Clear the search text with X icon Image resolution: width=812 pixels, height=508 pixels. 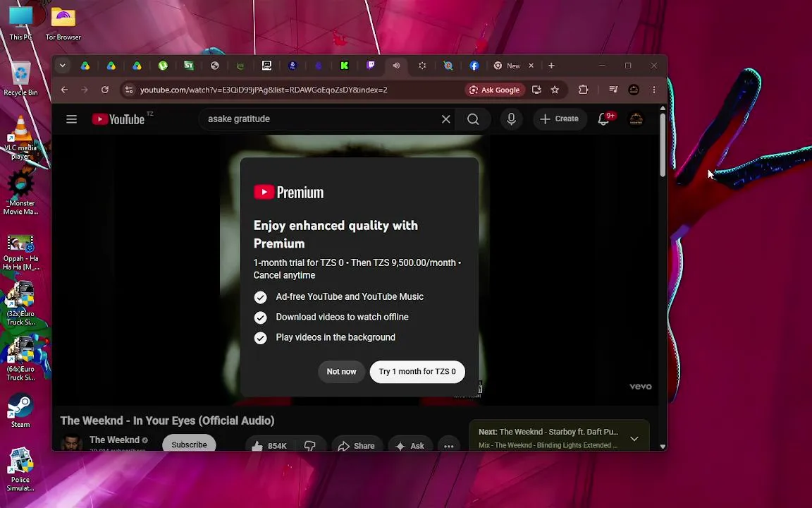[446, 119]
